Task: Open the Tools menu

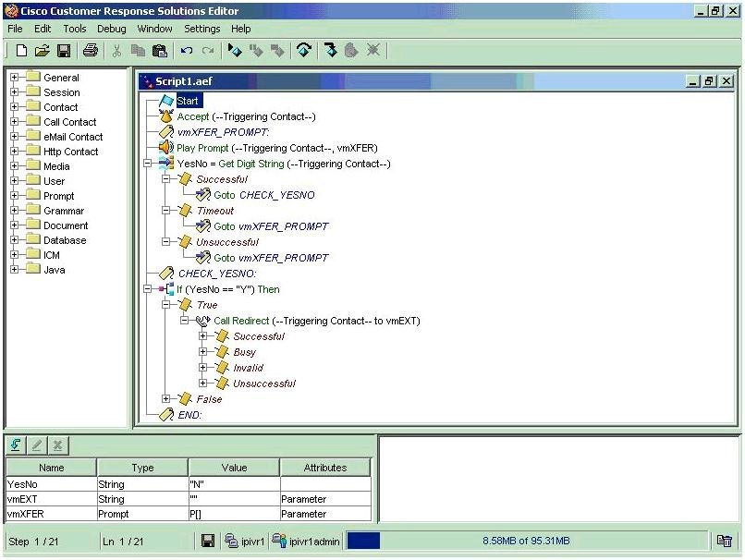Action: tap(75, 29)
